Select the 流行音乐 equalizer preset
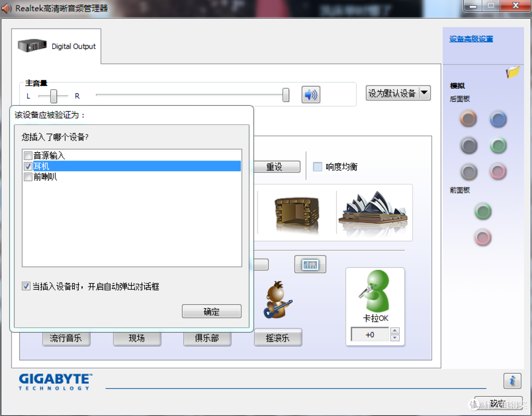Image resolution: width=532 pixels, height=416 pixels. click(x=66, y=338)
